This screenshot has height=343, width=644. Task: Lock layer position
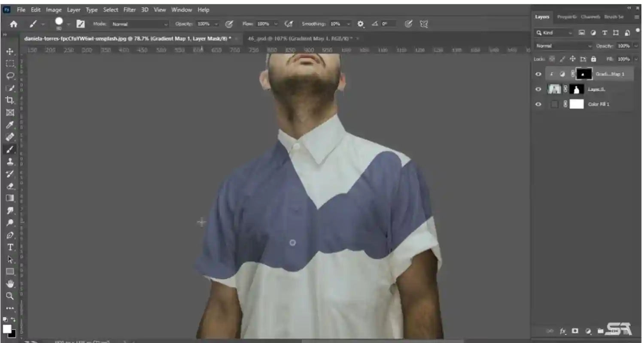[572, 59]
